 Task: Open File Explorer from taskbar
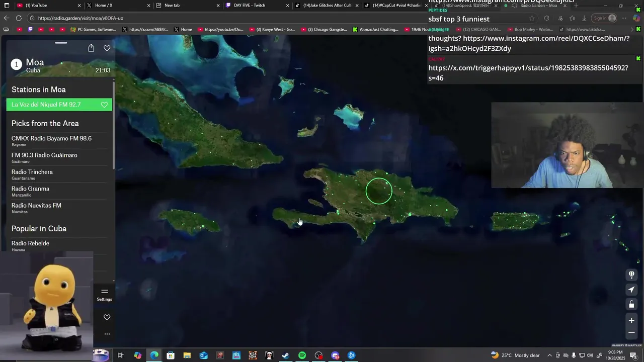[x=187, y=355]
